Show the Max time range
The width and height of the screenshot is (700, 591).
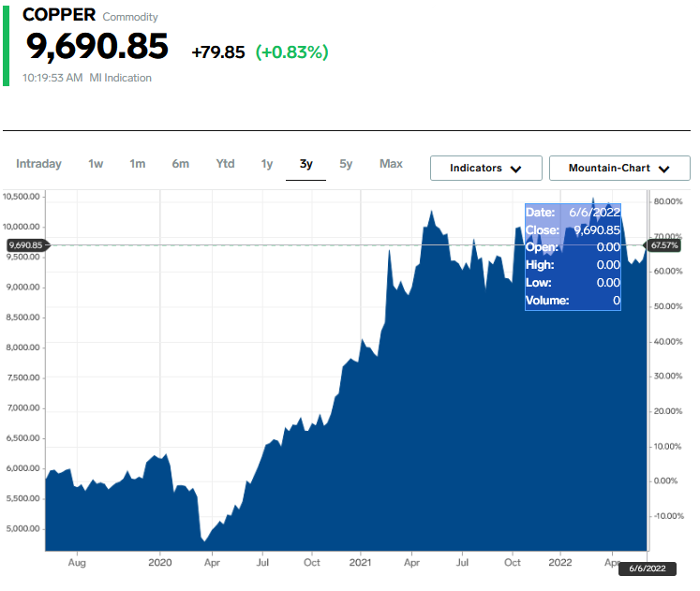(391, 164)
